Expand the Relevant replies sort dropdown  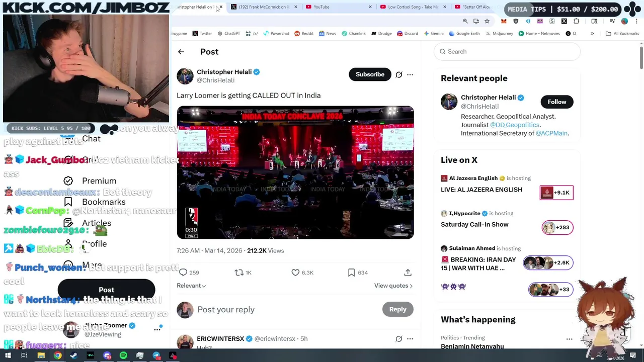191,286
